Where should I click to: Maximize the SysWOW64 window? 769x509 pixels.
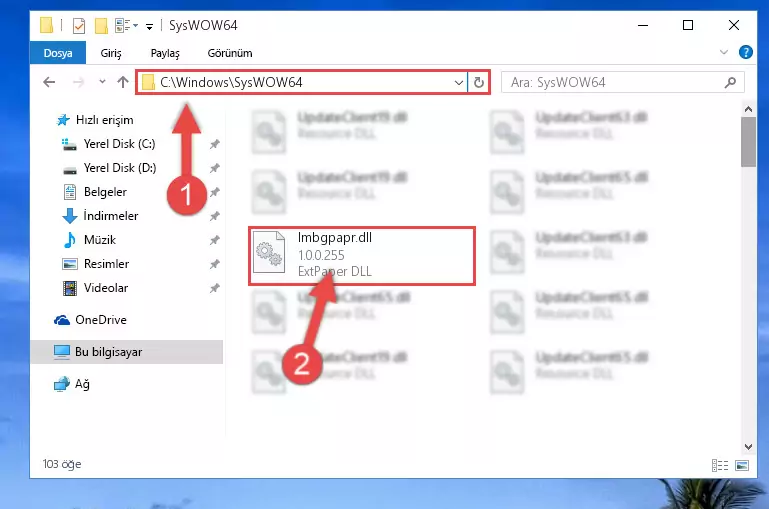pyautogui.click(x=688, y=25)
